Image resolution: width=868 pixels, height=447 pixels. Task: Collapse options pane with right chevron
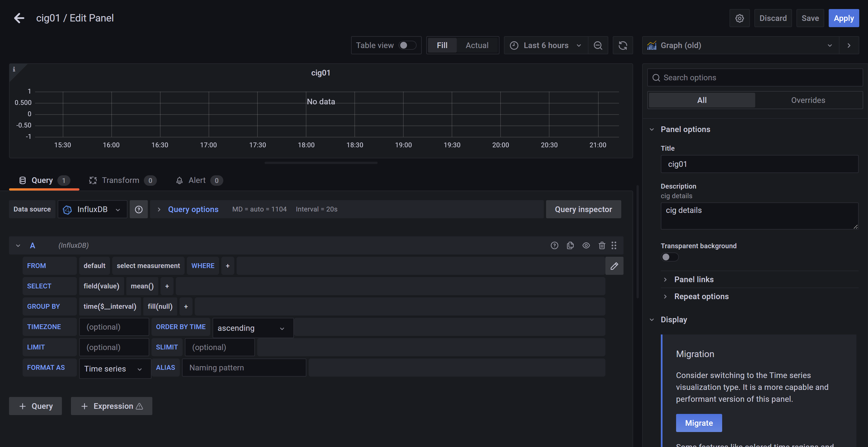[849, 46]
